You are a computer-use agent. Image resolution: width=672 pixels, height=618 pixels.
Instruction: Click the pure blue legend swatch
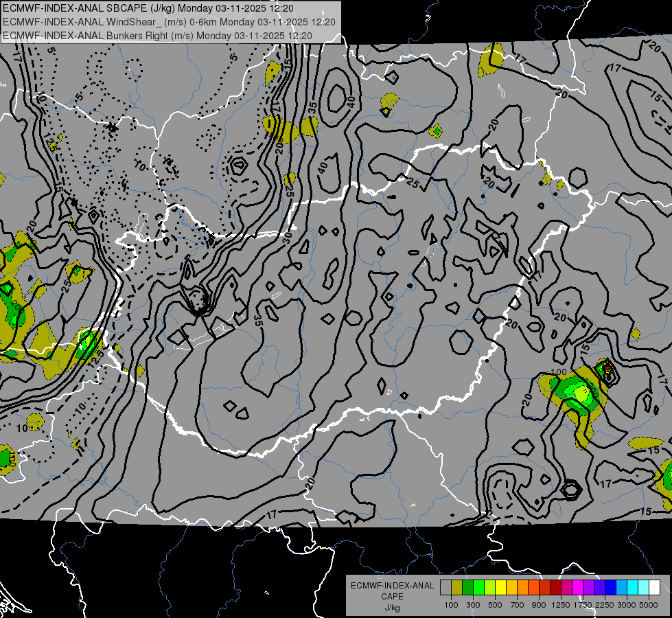(611, 587)
